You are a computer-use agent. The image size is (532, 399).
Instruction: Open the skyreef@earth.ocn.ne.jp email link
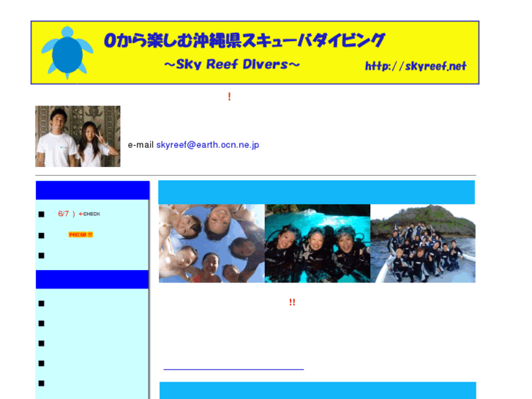[208, 145]
